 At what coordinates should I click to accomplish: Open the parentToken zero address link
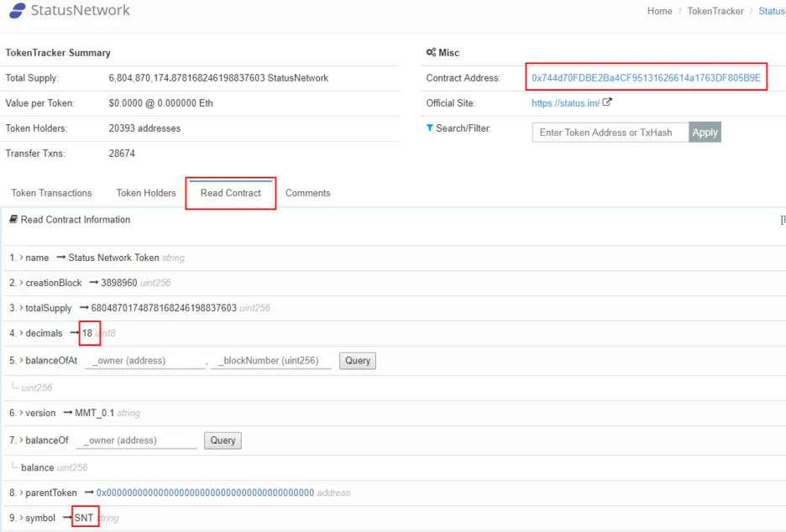[x=205, y=493]
